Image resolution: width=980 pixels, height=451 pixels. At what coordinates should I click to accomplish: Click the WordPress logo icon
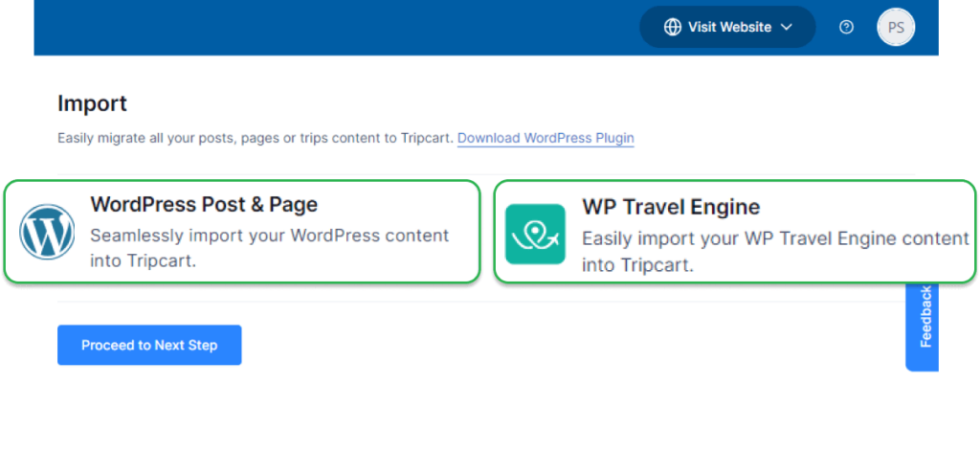pyautogui.click(x=47, y=232)
